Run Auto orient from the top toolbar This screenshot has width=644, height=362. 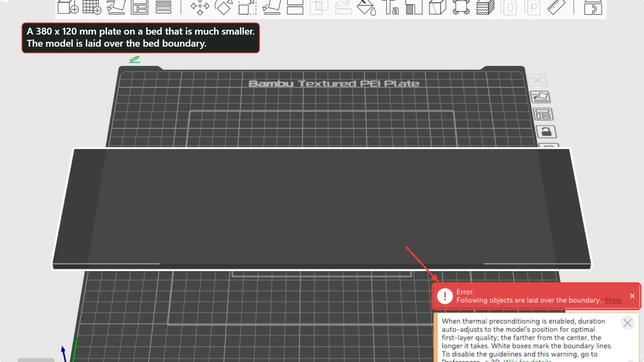(116, 7)
